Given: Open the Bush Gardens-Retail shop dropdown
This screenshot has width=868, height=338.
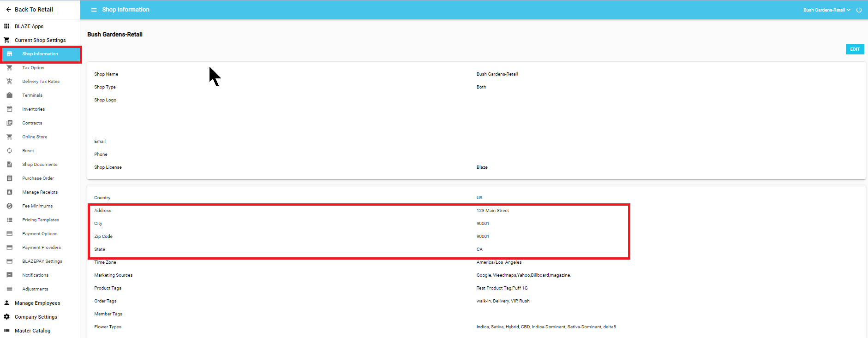Looking at the screenshot, I should click(x=826, y=10).
